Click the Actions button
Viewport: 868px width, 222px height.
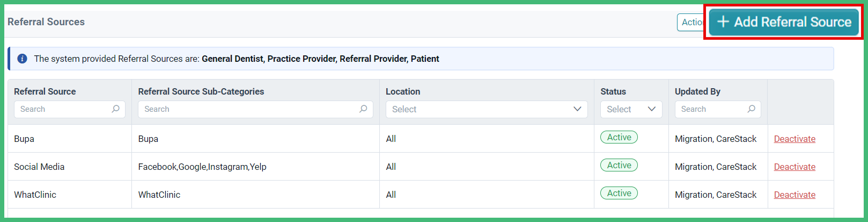(691, 22)
